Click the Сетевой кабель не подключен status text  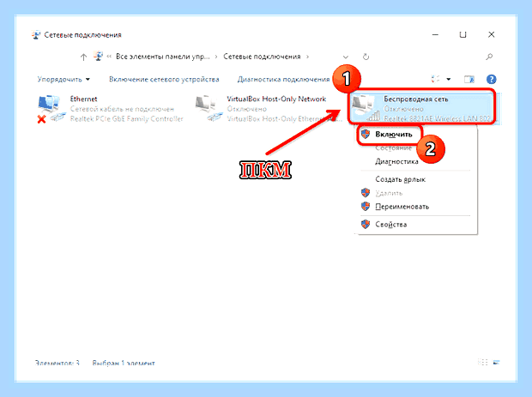pos(122,109)
